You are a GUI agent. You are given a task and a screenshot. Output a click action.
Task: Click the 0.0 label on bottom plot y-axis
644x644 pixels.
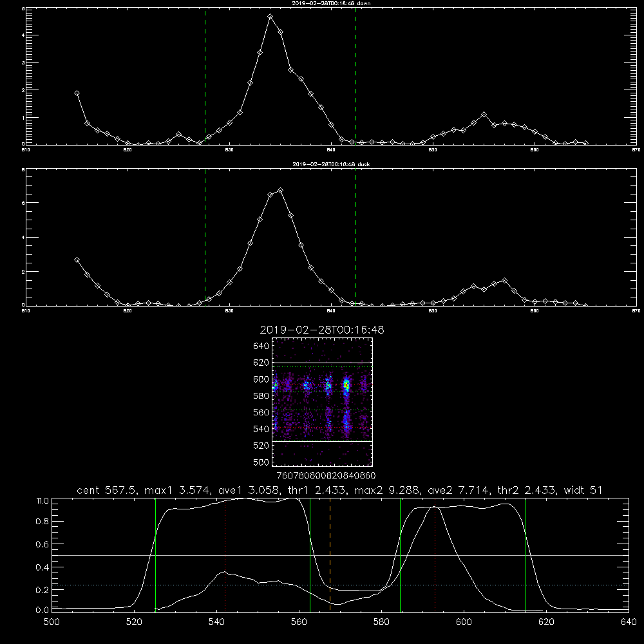[x=43, y=611]
